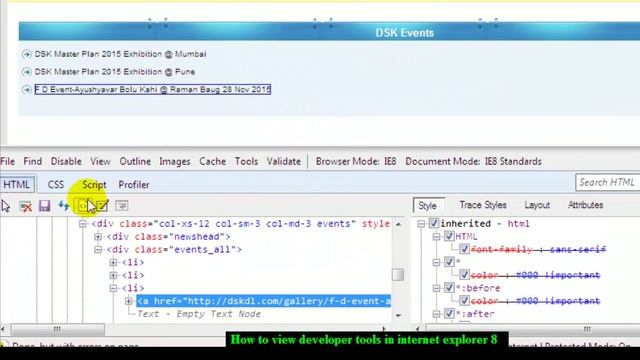The image size is (640, 360).
Task: Open the View menu
Action: pyautogui.click(x=100, y=161)
